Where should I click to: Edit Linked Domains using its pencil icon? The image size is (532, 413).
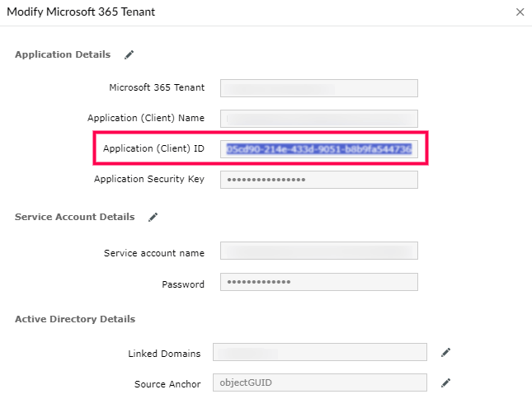445,353
